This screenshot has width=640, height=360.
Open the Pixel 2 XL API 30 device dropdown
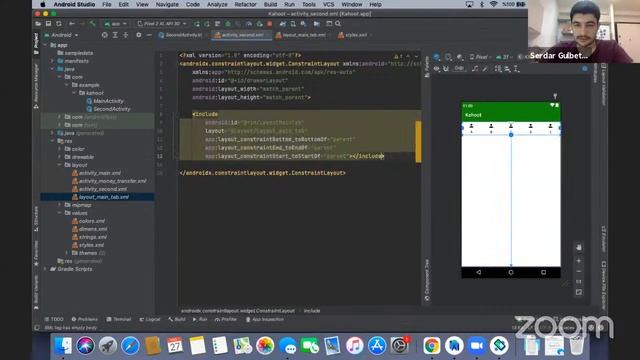point(162,24)
